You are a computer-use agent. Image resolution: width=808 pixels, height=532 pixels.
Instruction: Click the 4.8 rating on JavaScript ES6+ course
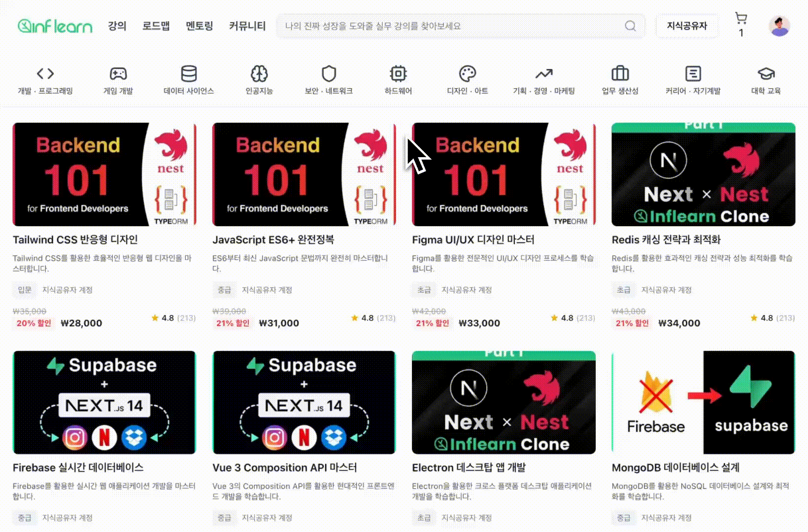(368, 318)
